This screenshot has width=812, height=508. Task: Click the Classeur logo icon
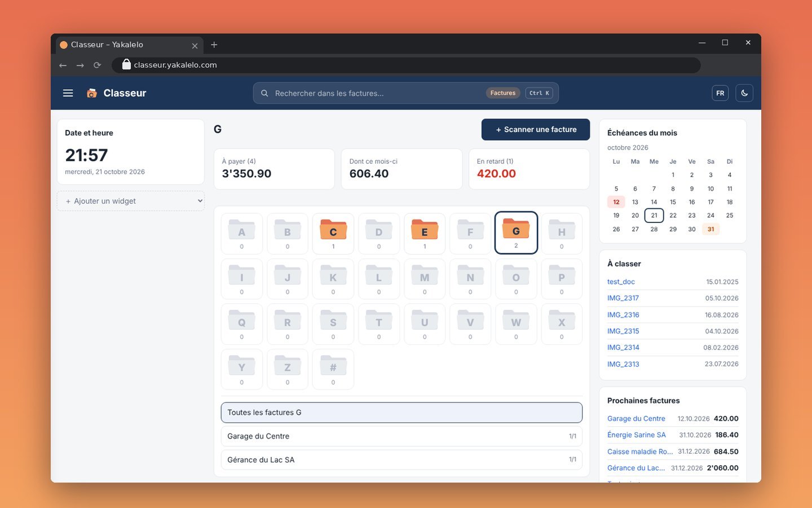[91, 93]
